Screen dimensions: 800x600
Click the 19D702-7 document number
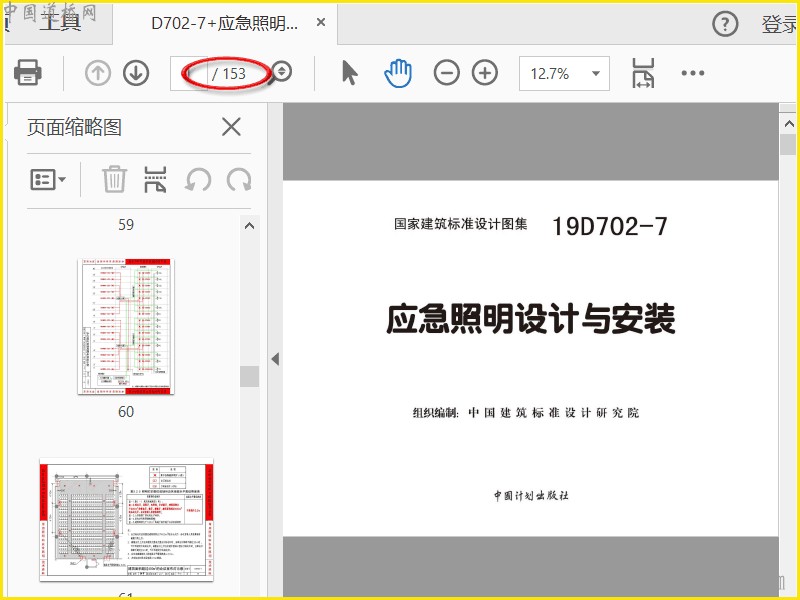tap(610, 226)
